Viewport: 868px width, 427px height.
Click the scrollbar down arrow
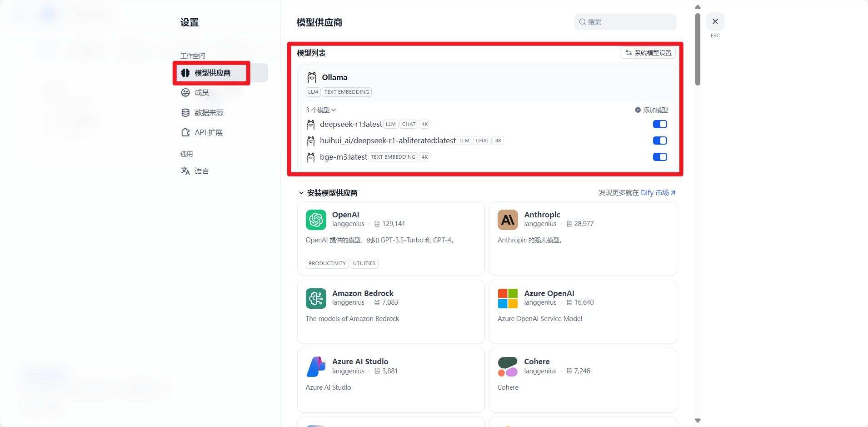click(x=698, y=421)
